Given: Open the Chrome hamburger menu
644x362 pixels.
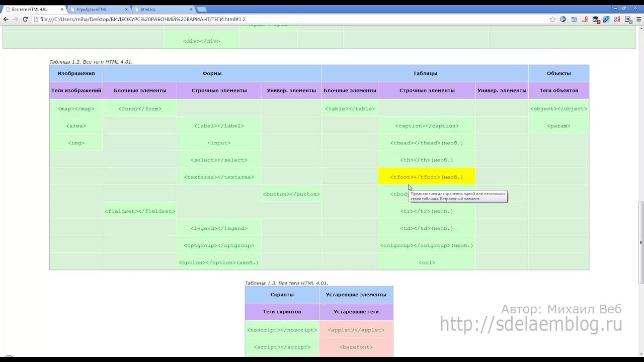Looking at the screenshot, I should [x=638, y=19].
